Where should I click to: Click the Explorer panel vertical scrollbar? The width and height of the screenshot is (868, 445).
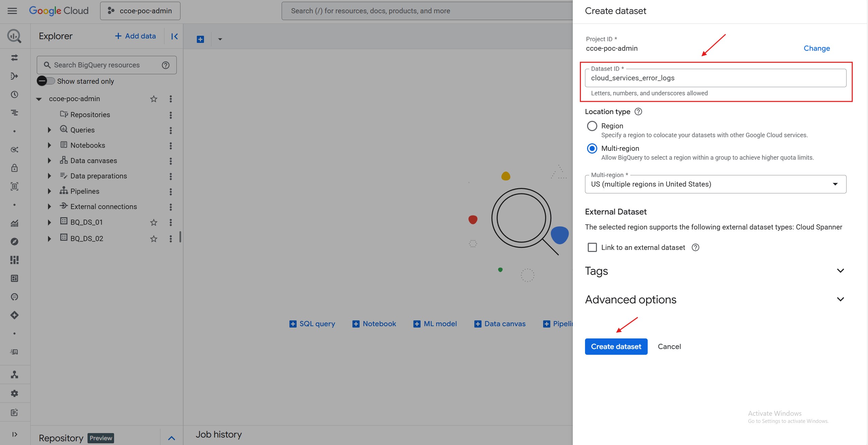pyautogui.click(x=180, y=237)
